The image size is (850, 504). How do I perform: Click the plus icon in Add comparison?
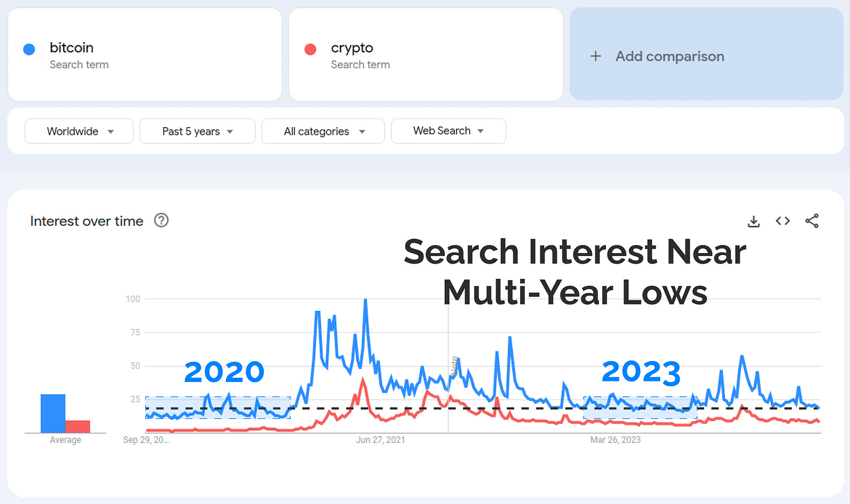coord(595,56)
